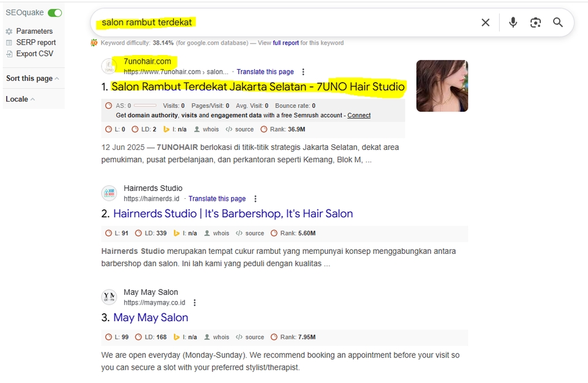Open SEOquake Parameters in sidebar
The height and width of the screenshot is (383, 588).
point(34,31)
